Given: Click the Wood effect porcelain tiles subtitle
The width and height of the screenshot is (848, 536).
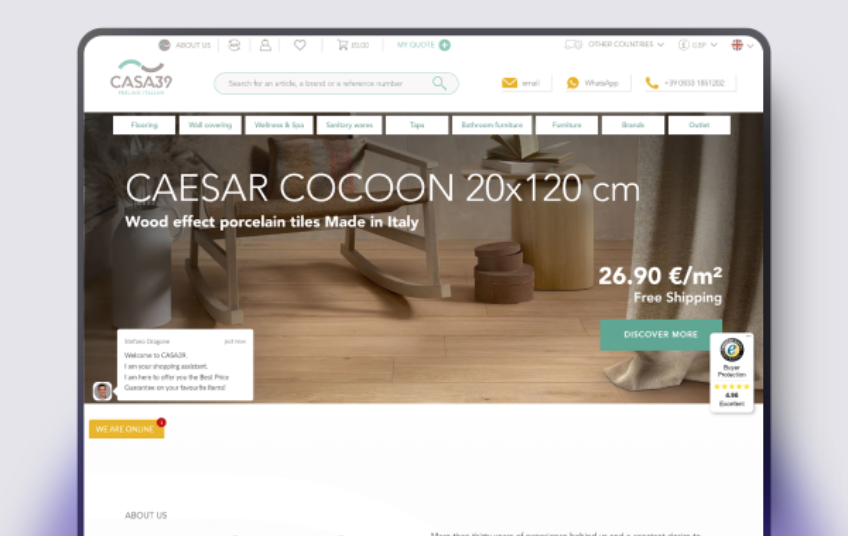Looking at the screenshot, I should (x=271, y=222).
